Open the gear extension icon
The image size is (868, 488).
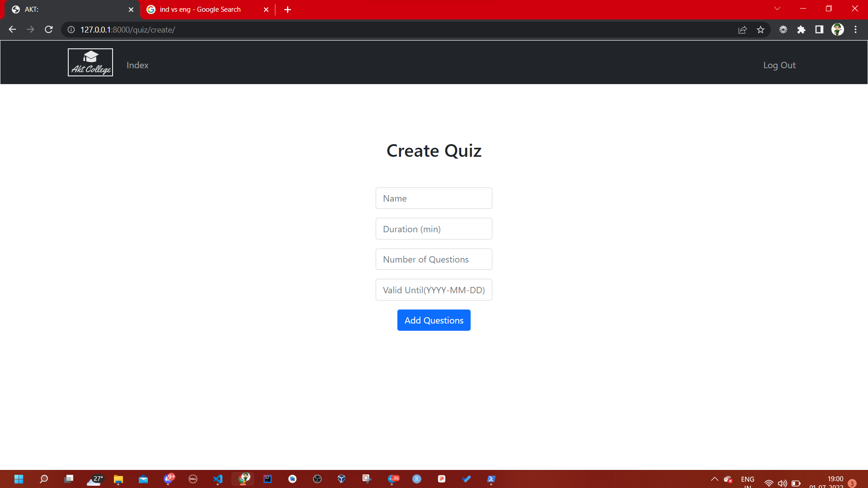coord(783,29)
